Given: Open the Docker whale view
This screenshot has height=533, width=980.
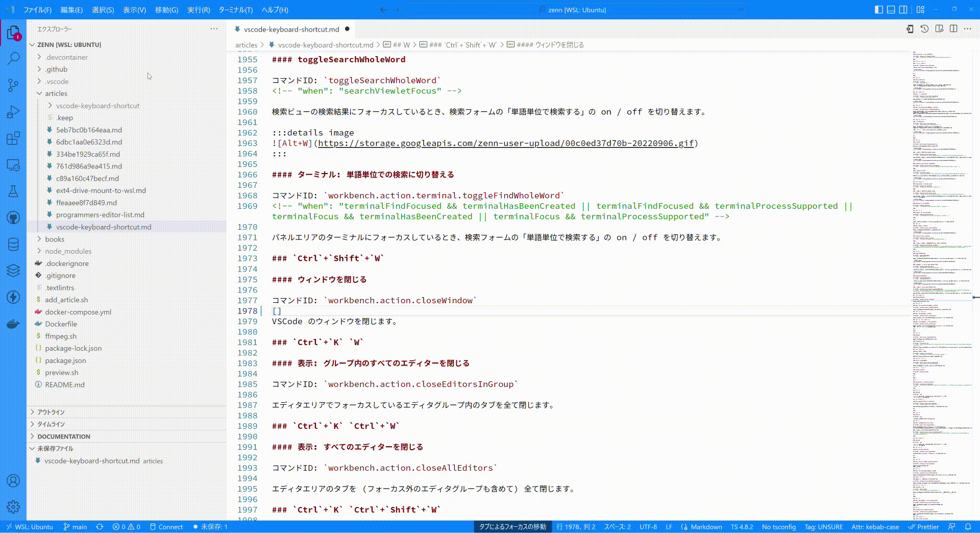Looking at the screenshot, I should point(13,324).
